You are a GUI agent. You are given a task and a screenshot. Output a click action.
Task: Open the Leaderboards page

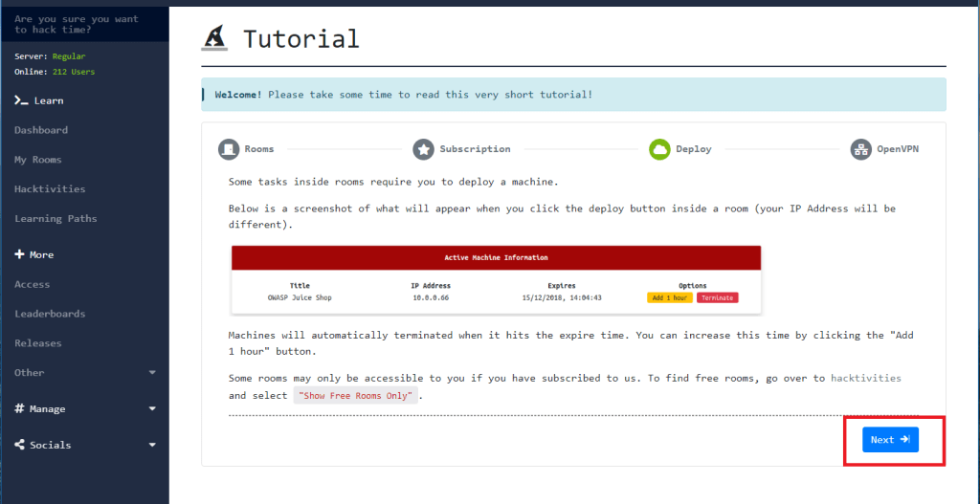click(50, 314)
